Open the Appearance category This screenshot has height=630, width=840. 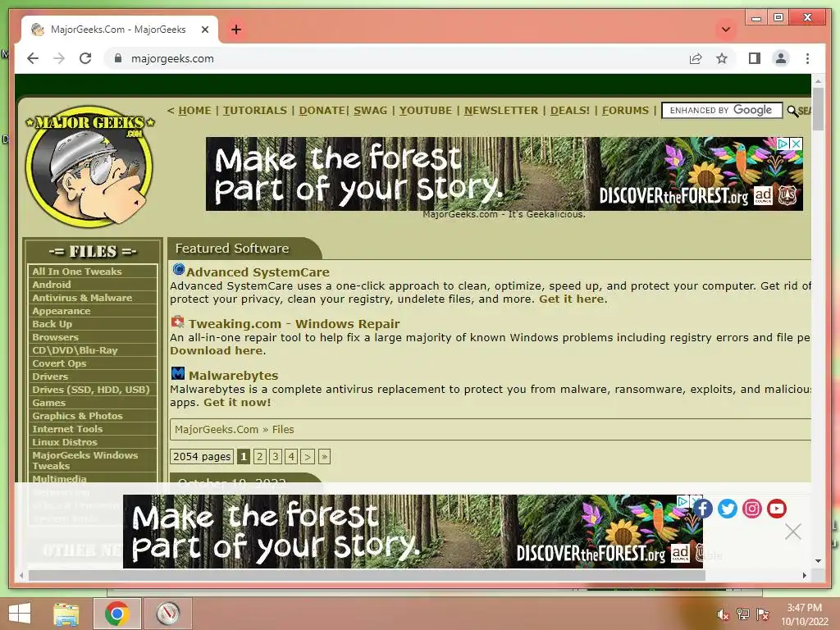pos(61,311)
